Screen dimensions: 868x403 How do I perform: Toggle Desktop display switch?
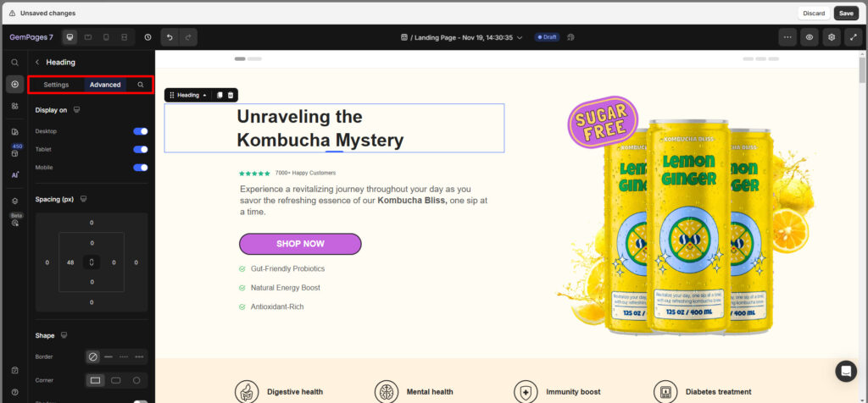(x=141, y=131)
